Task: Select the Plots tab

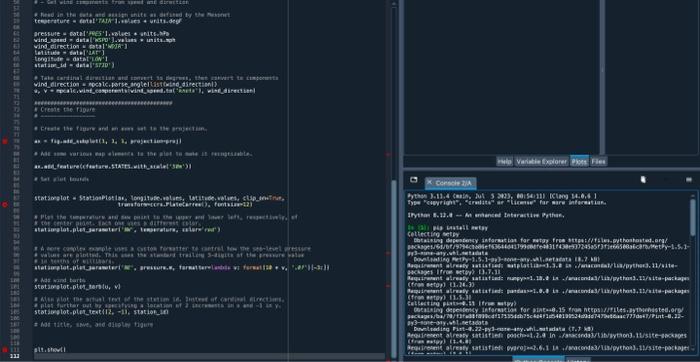Action: 579,162
